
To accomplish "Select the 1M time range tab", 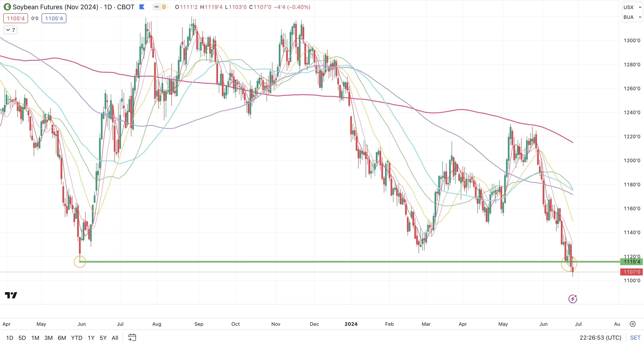I will click(x=35, y=338).
